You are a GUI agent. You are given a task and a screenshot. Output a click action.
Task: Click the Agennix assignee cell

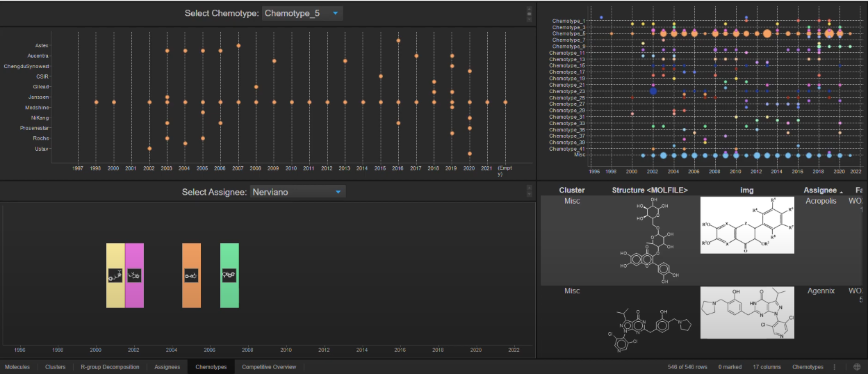point(821,291)
